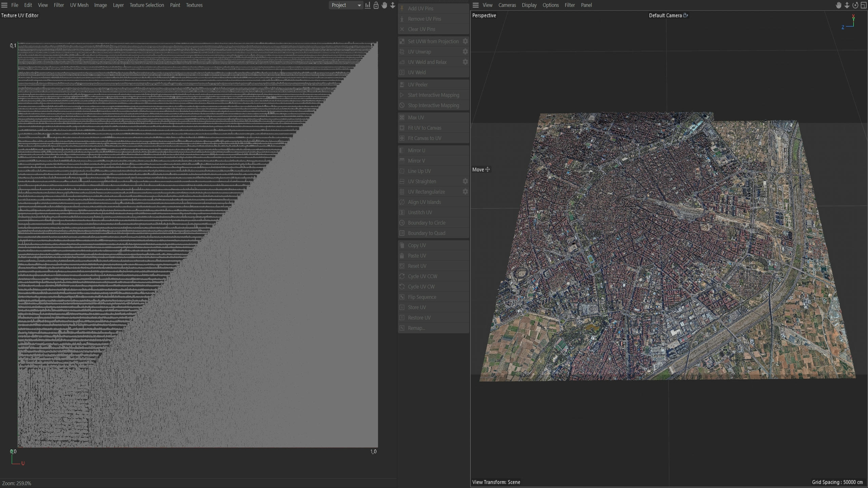Click the UV editor pan hand icon

click(384, 5)
